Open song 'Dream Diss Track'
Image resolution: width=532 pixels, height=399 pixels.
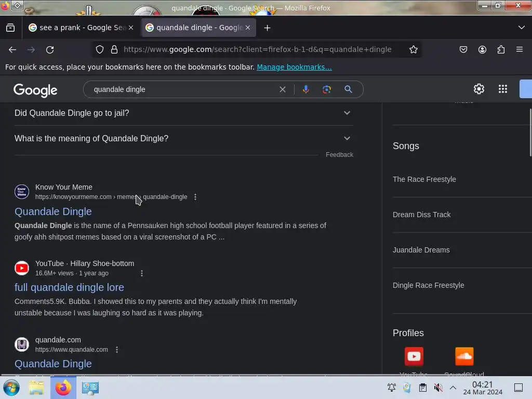click(x=421, y=215)
